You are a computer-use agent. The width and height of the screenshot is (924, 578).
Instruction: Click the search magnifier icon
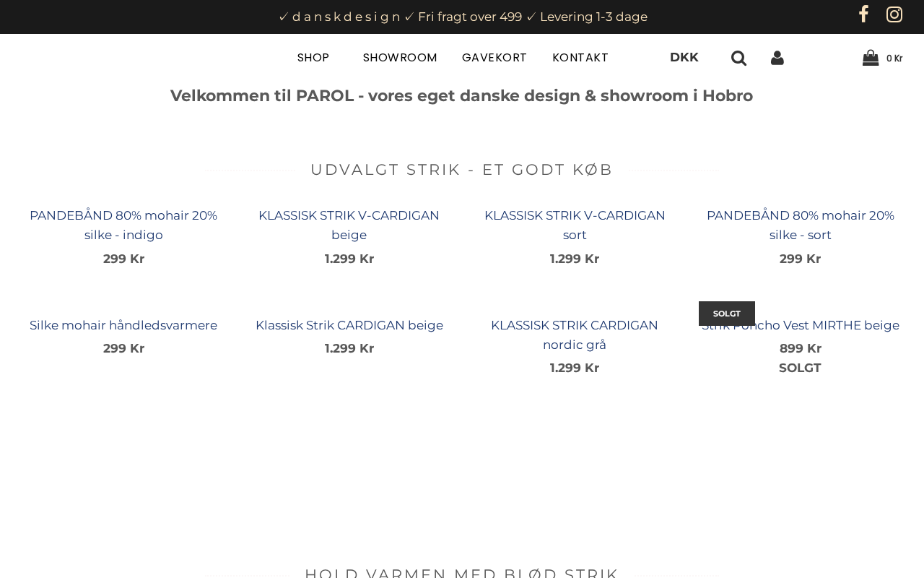coord(738,58)
